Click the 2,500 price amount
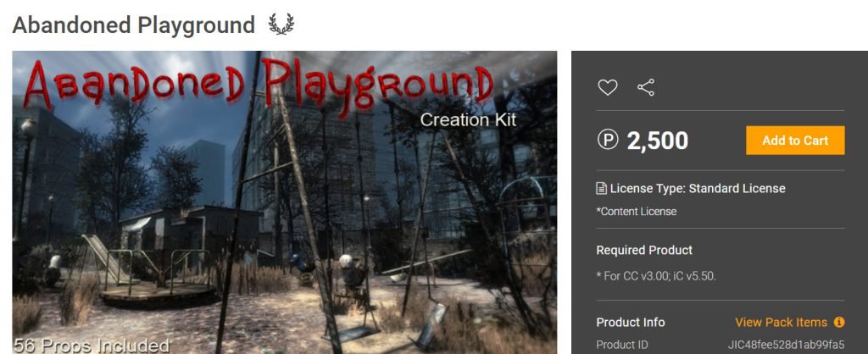This screenshot has height=354, width=868. 657,141
